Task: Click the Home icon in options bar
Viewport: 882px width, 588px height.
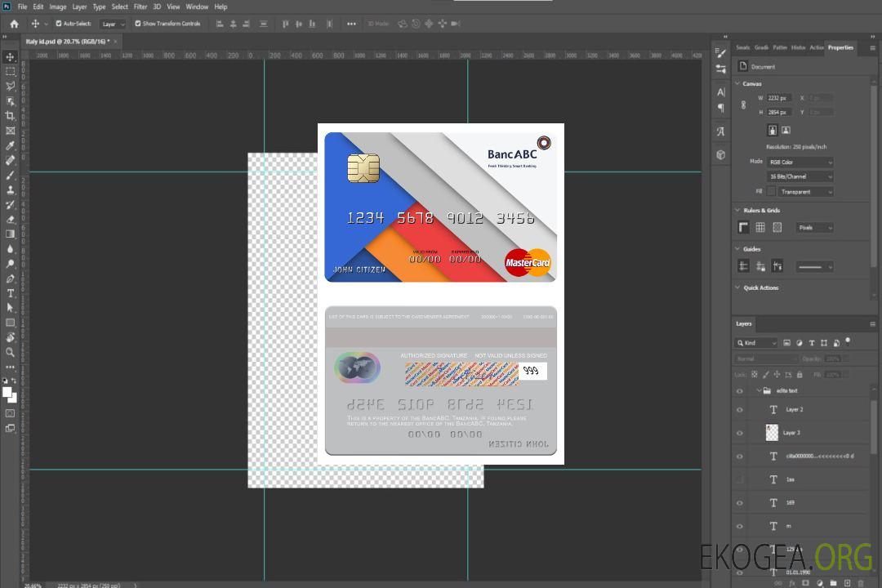Action: point(14,24)
